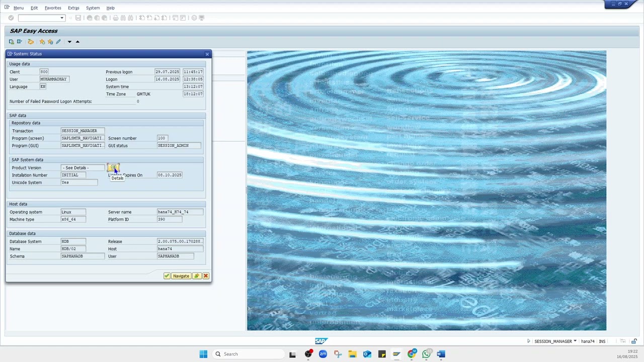Open Zoom from the taskbar
Viewport: 644px width, 362px height.
click(323, 354)
